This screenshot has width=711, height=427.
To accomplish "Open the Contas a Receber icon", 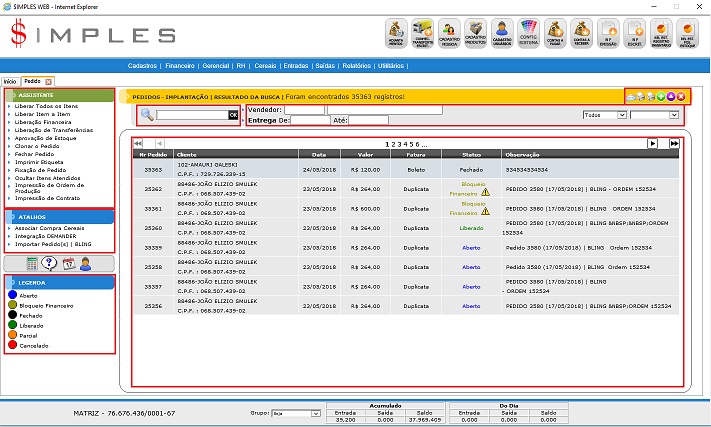I will (582, 34).
